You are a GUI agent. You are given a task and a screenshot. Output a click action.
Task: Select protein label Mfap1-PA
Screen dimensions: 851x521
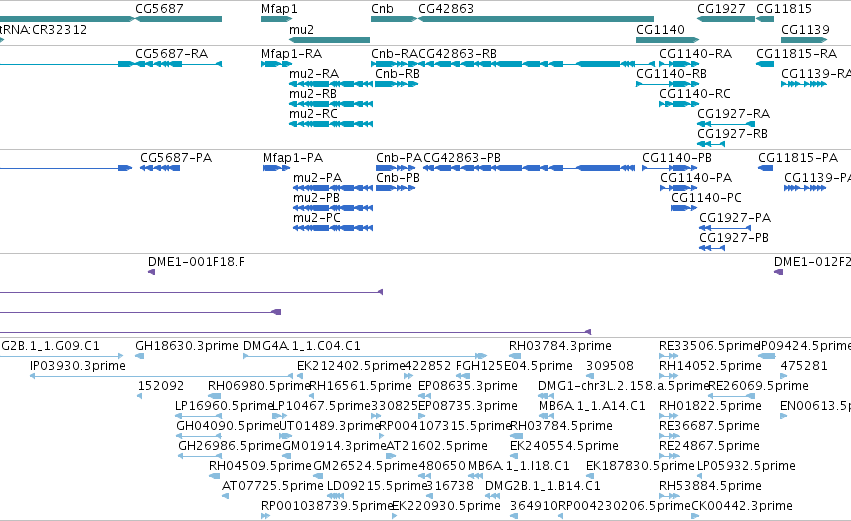[x=293, y=158]
